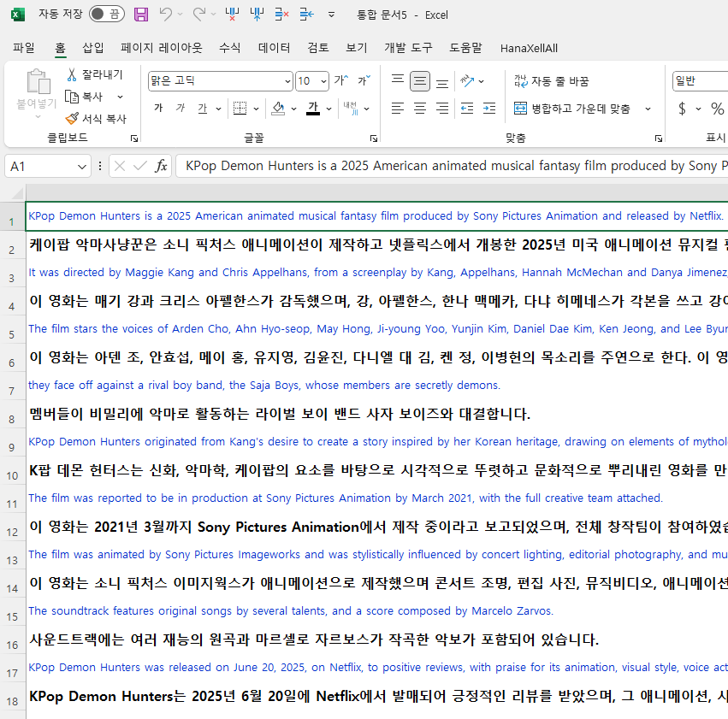The width and height of the screenshot is (728, 719).
Task: Open the Name Box A1 dropdown arrow
Action: click(82, 167)
